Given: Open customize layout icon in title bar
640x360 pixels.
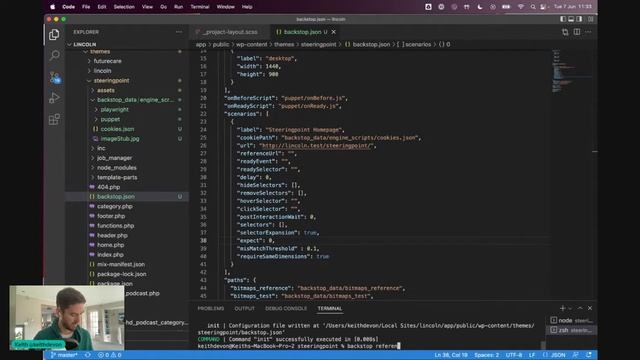Looking at the screenshot, I should (x=590, y=19).
